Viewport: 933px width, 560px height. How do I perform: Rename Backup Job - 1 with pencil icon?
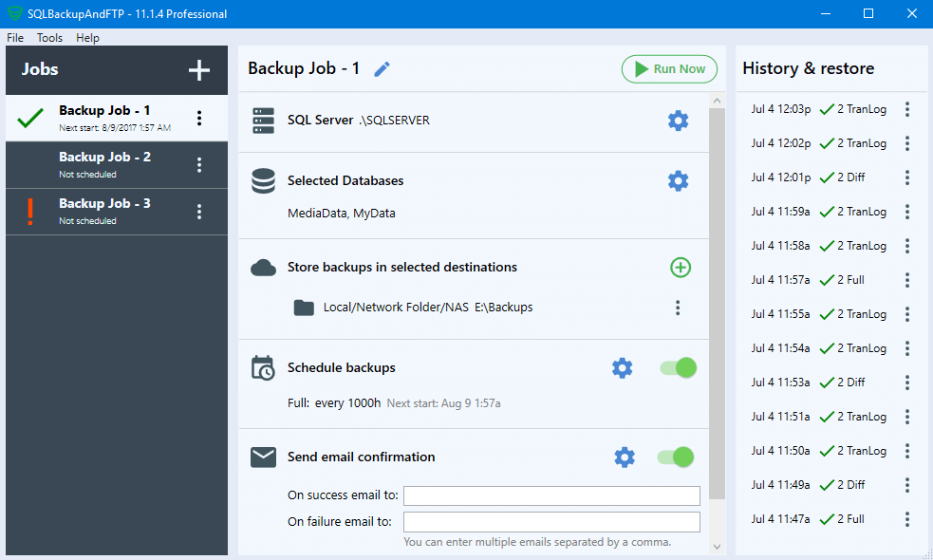(x=382, y=68)
